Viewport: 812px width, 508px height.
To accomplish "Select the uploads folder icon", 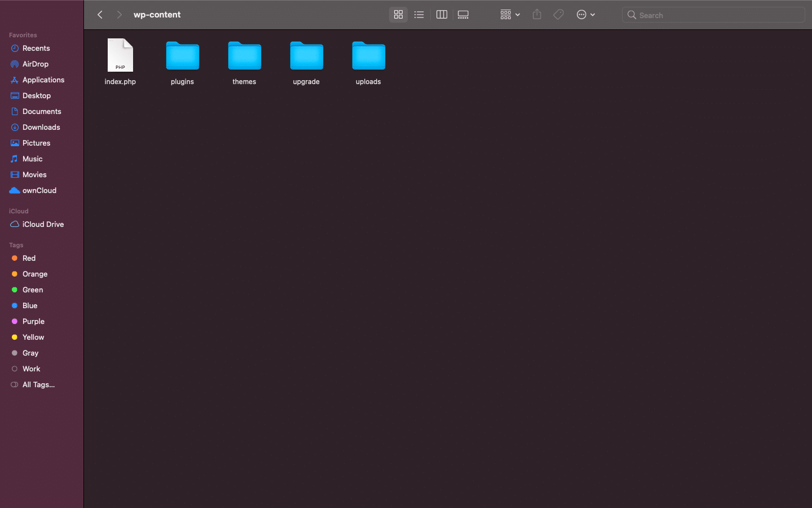I will coord(369,55).
